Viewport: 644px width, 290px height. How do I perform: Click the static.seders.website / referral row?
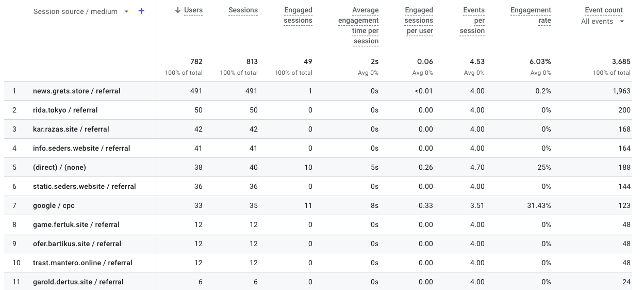[84, 187]
